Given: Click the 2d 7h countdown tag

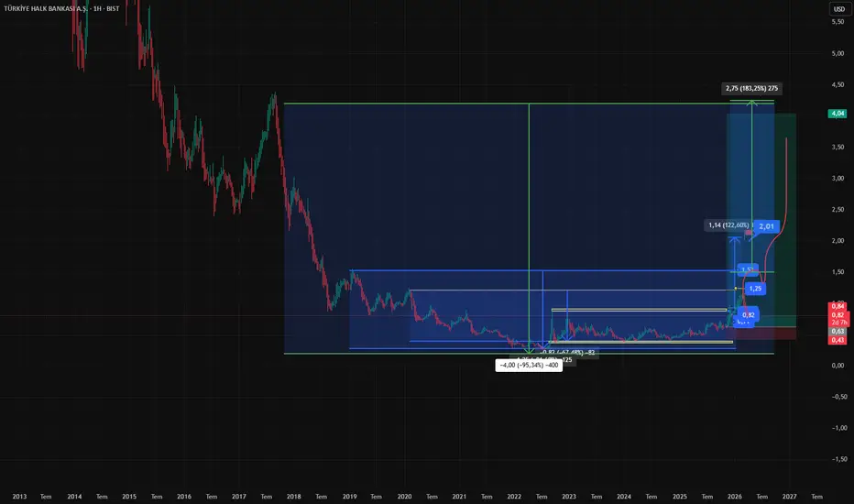Looking at the screenshot, I should (x=838, y=323).
